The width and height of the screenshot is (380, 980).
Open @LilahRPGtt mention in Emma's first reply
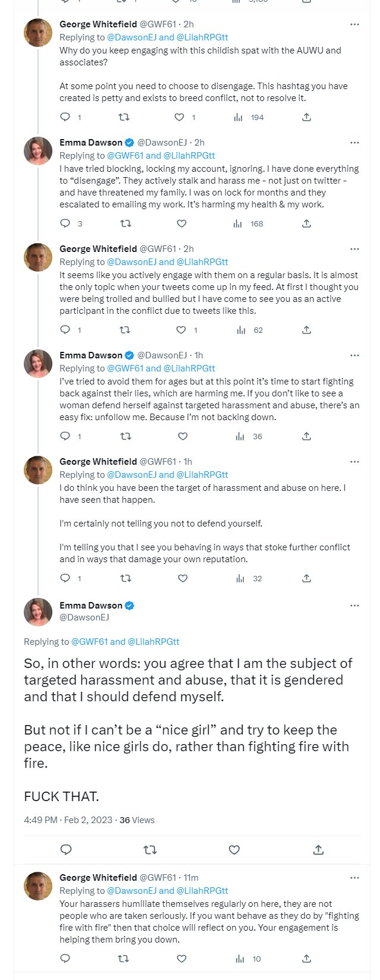tap(189, 156)
